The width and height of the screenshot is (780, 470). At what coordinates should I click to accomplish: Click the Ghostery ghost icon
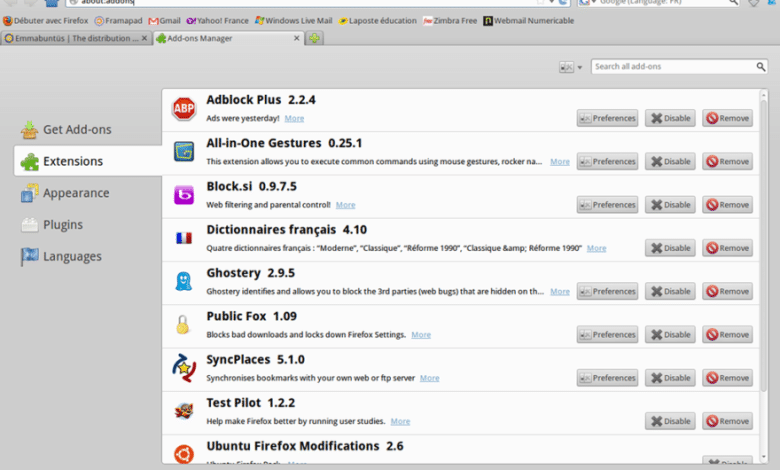click(184, 282)
